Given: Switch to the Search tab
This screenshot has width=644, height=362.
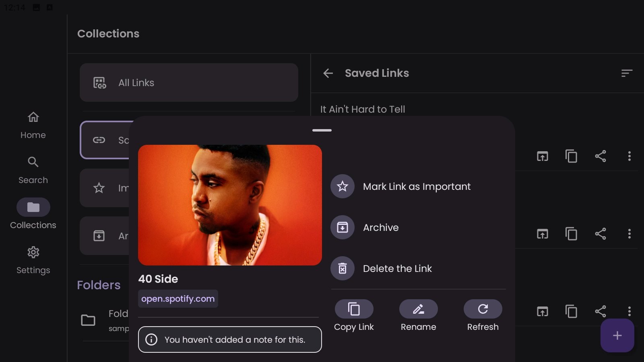Looking at the screenshot, I should [33, 170].
